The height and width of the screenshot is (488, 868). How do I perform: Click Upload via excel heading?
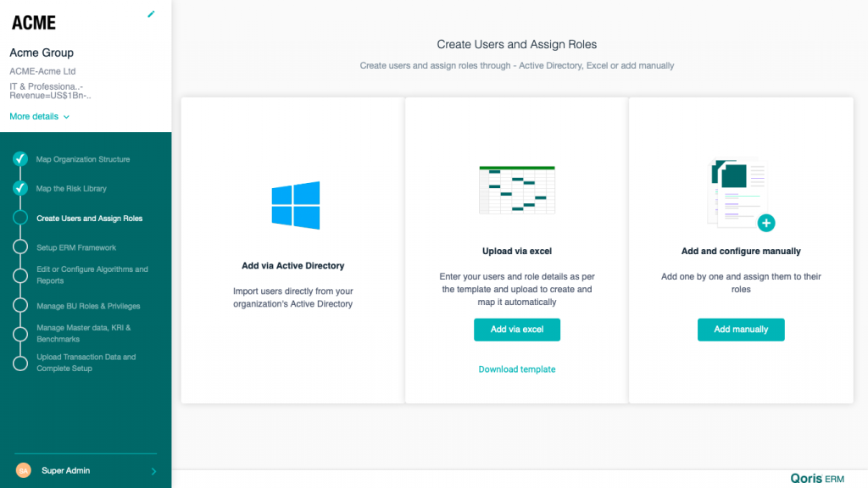tap(517, 251)
